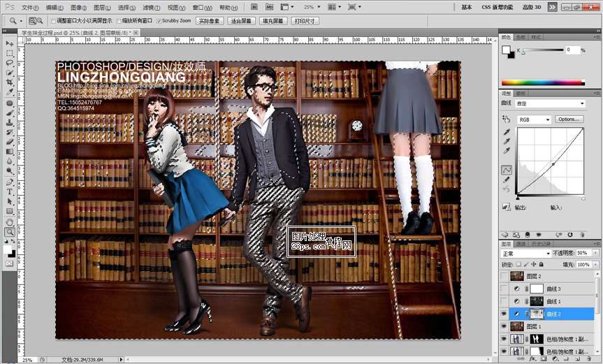The height and width of the screenshot is (364, 603).
Task: Click zoom out magnifier in options bar
Action: 40,21
